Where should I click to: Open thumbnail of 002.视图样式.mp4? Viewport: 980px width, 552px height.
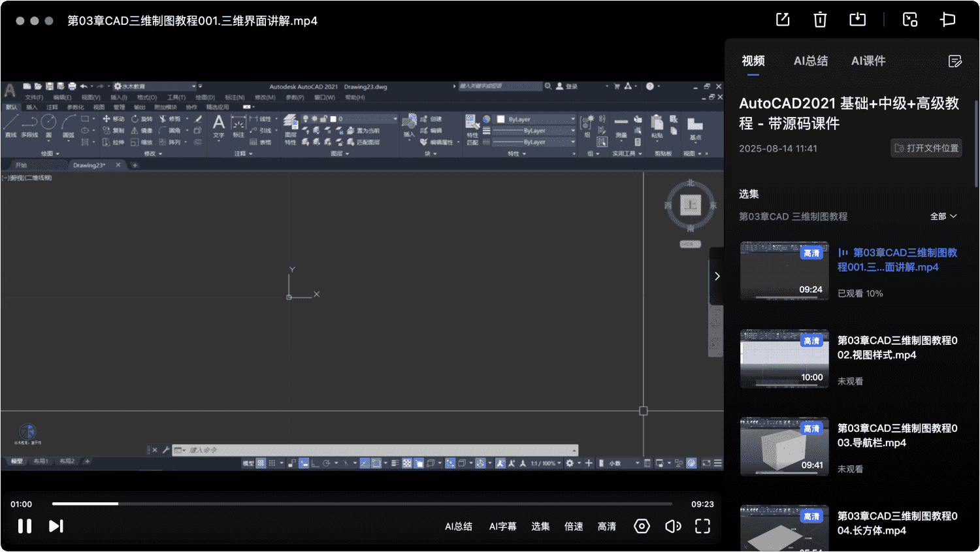point(784,359)
